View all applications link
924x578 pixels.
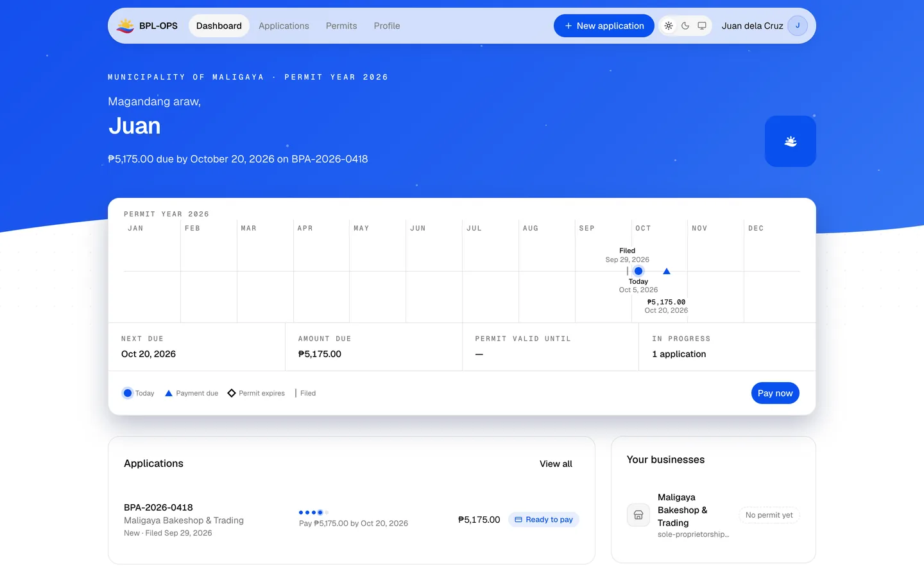click(556, 464)
